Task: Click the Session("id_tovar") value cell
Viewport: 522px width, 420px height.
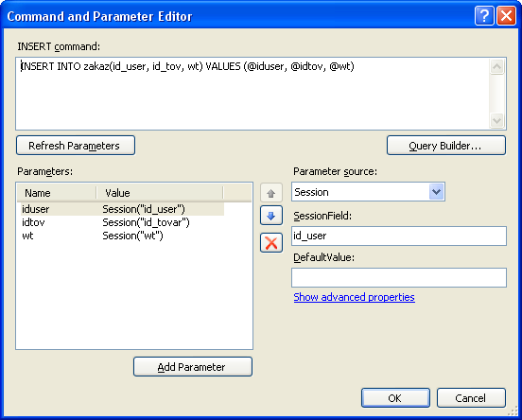Action: click(x=146, y=222)
